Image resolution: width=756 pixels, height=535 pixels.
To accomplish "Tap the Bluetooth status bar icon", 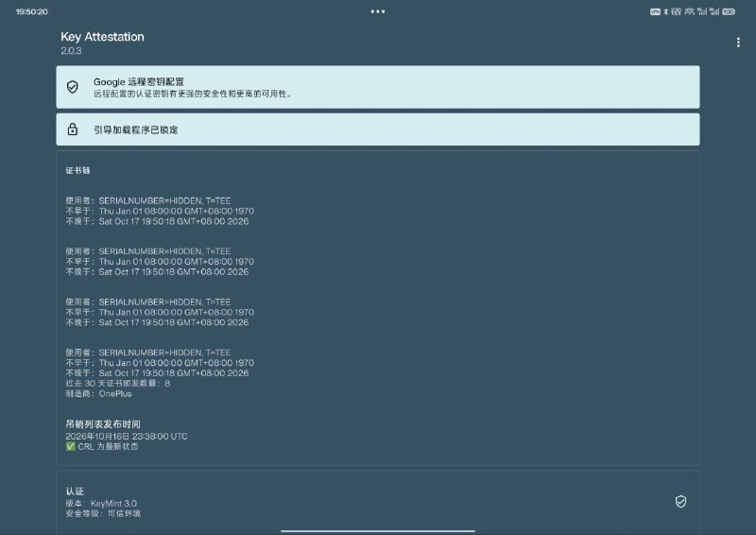I will click(666, 12).
